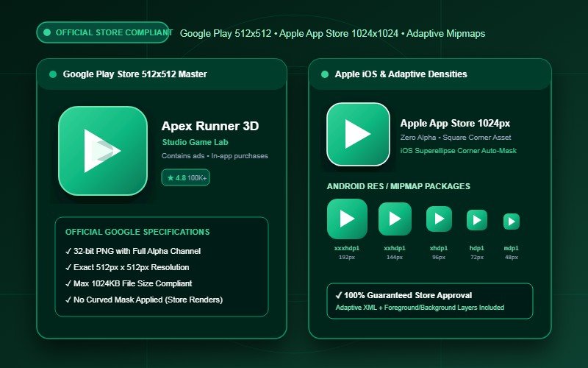Open the Studio Game Lab developer link
Viewport: 588px width, 368px height.
coord(195,142)
